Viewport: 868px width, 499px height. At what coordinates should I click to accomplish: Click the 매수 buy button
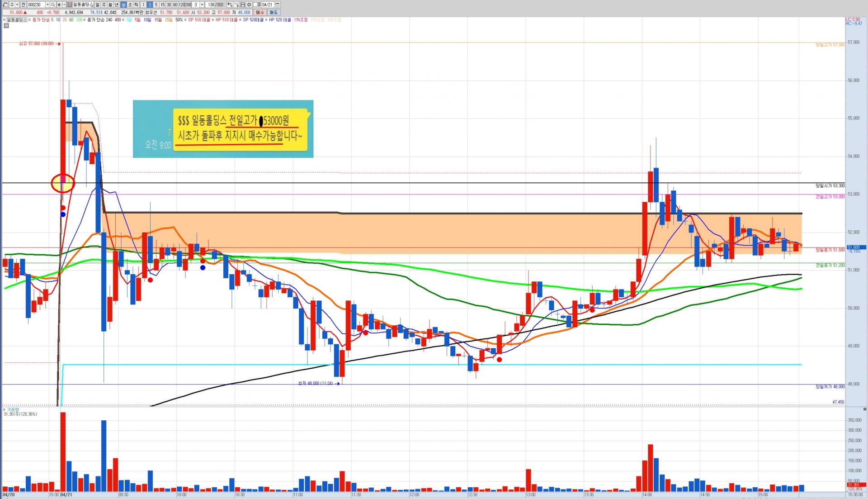click(x=260, y=12)
